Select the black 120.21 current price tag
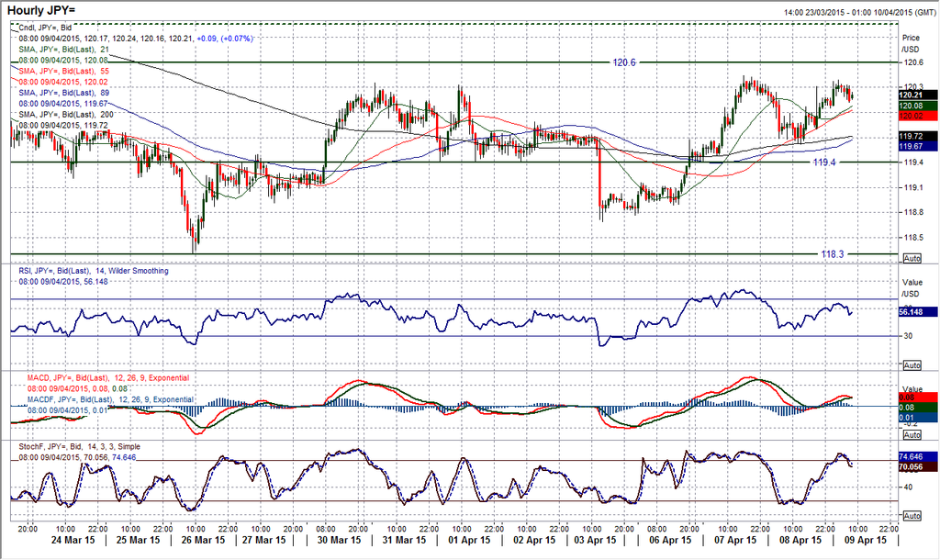The width and height of the screenshot is (940, 560). pyautogui.click(x=917, y=95)
